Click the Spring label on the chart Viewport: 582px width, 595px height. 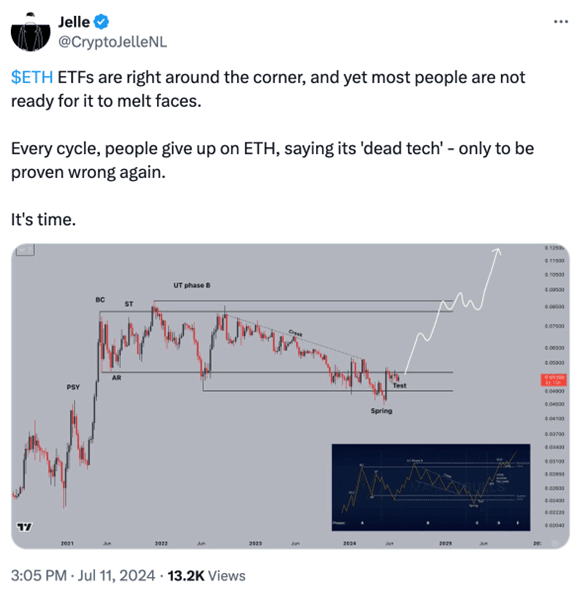pos(381,411)
